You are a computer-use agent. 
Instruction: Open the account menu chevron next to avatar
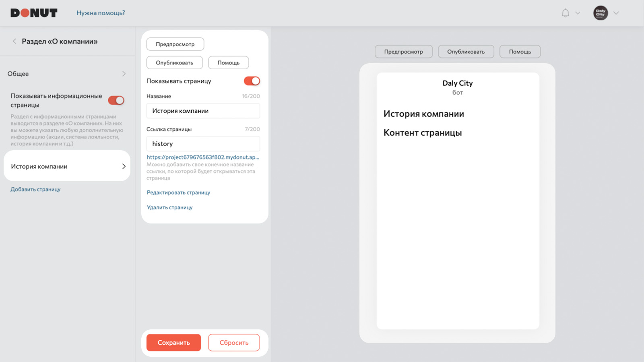616,13
